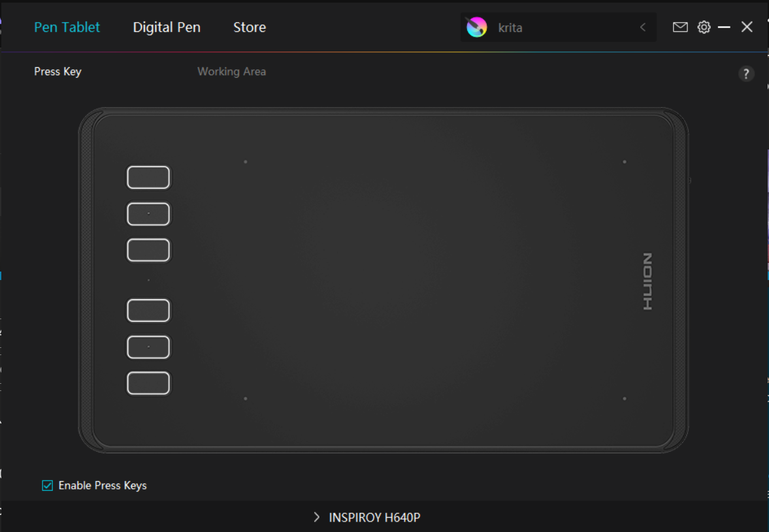The height and width of the screenshot is (532, 769).
Task: Expand the INSPIROY H640P device chevron
Action: tap(317, 517)
